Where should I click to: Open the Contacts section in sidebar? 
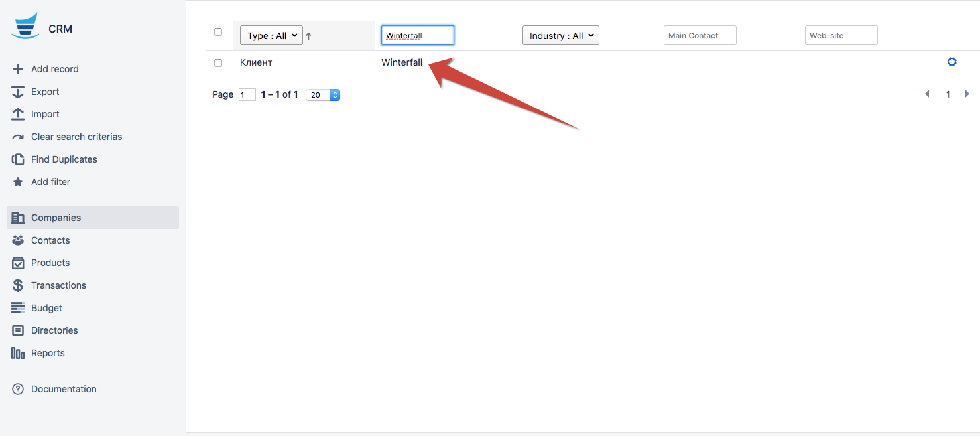pos(50,240)
